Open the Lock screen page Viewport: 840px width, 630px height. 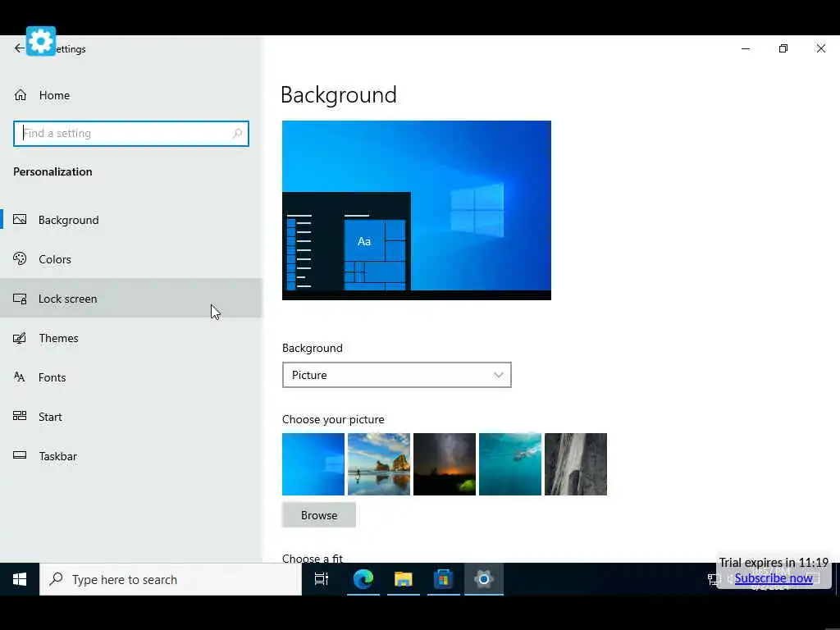click(131, 299)
